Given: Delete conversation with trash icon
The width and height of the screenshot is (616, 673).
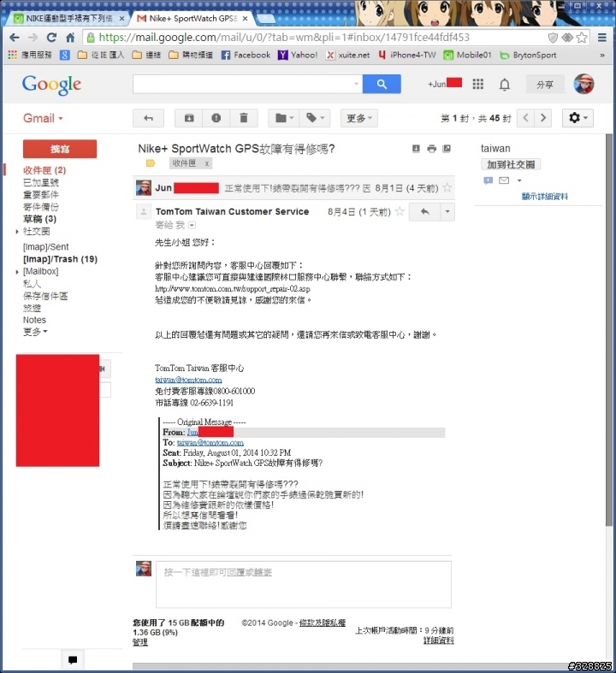Looking at the screenshot, I should coord(243,118).
